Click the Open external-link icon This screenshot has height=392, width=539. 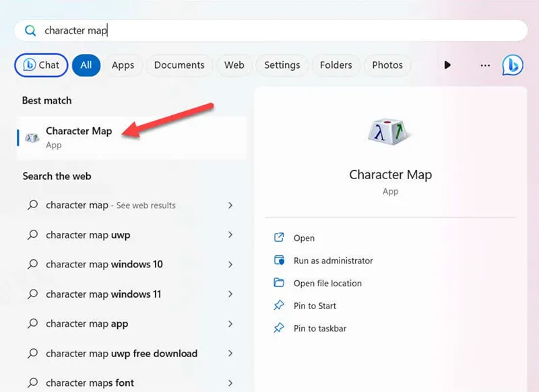click(279, 237)
